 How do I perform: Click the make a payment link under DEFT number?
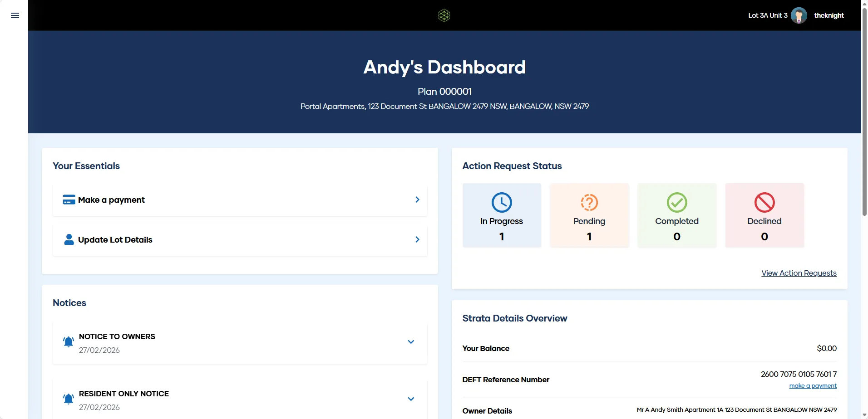(813, 386)
